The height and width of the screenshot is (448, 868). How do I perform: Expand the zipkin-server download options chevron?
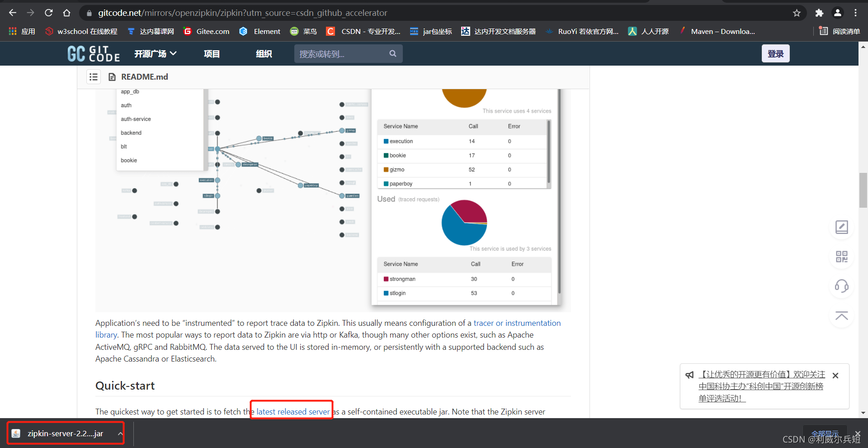click(x=120, y=434)
